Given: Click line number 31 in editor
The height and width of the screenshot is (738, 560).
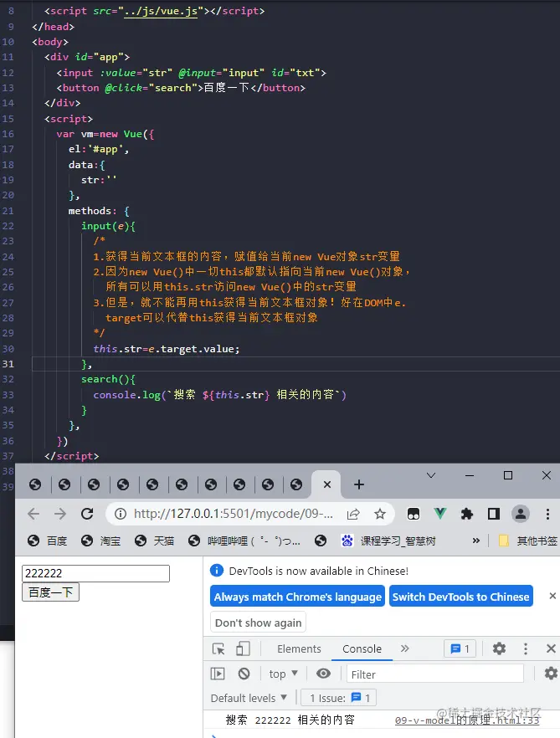Looking at the screenshot, I should pyautogui.click(x=8, y=364).
